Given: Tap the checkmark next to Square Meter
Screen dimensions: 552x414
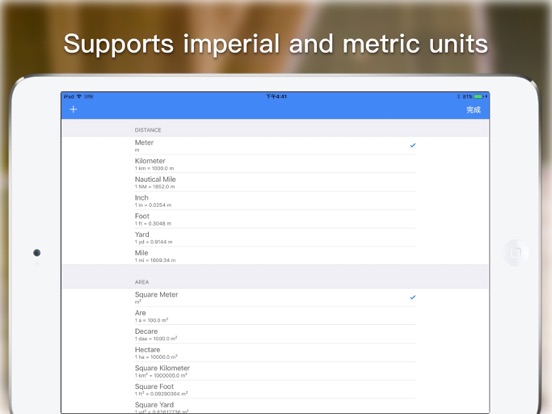Looking at the screenshot, I should (x=413, y=297).
